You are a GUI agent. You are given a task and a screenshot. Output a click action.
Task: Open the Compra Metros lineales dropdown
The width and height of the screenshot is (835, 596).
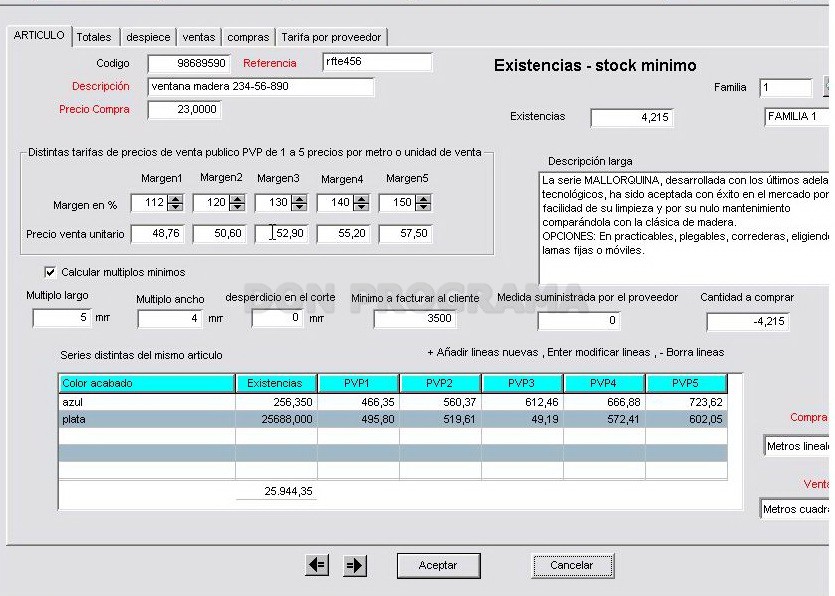(x=797, y=446)
